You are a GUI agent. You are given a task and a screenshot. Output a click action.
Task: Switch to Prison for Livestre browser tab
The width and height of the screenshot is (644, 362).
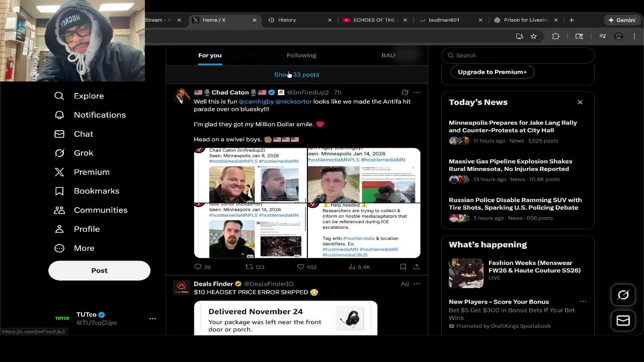point(525,20)
